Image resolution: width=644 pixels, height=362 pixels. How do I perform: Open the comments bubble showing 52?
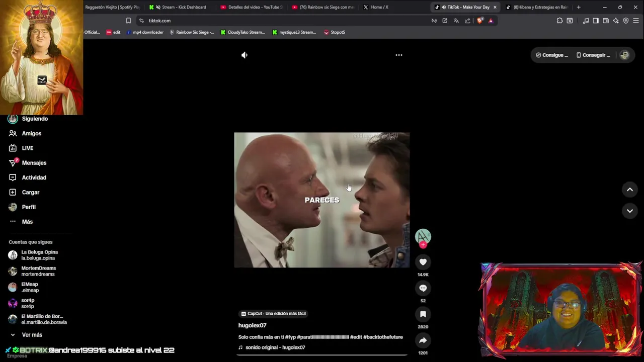(423, 288)
